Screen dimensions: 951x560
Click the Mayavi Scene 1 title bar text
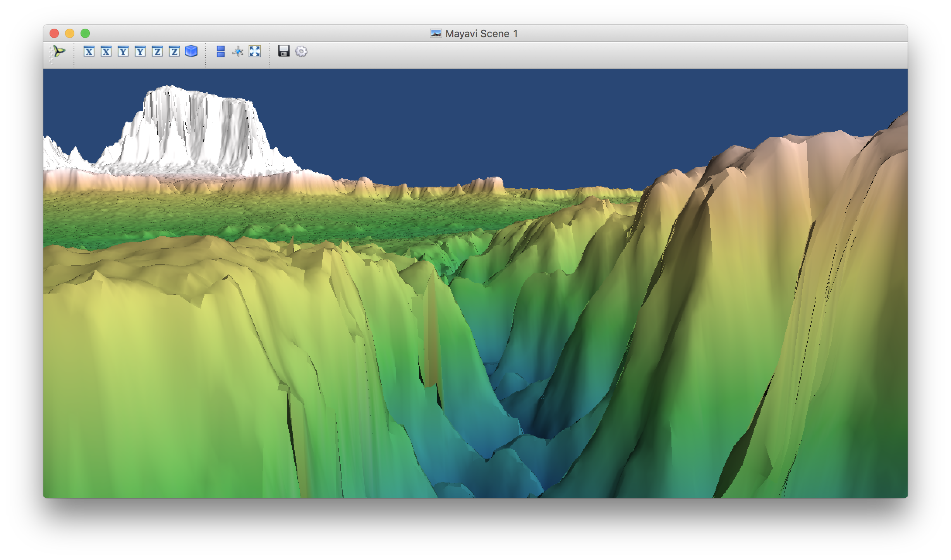481,34
